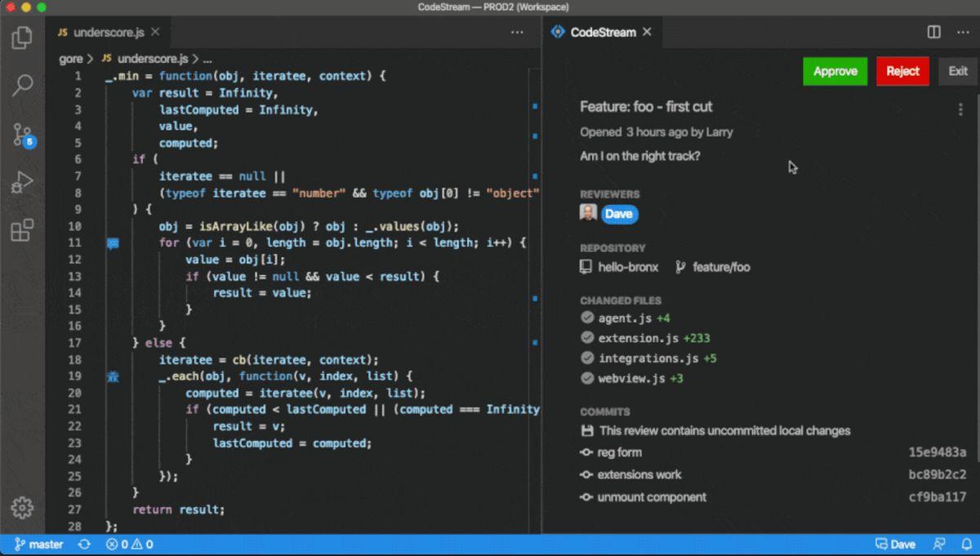Expand the gore breadcrumb
The height and width of the screenshot is (556, 980).
tap(71, 59)
